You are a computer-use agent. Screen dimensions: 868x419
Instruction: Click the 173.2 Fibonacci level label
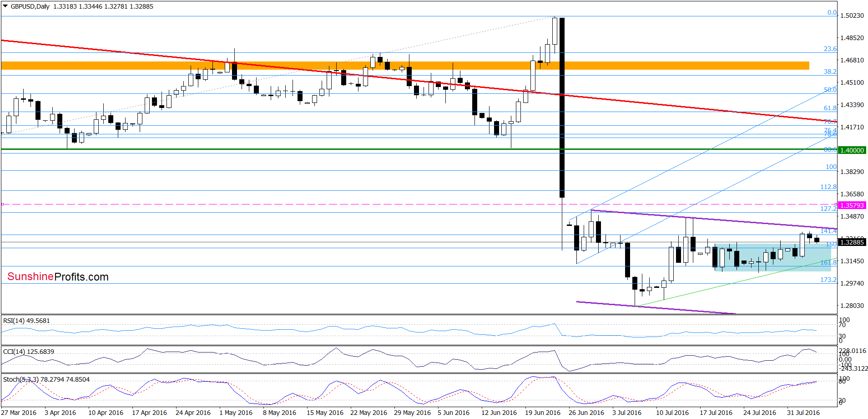pyautogui.click(x=828, y=280)
